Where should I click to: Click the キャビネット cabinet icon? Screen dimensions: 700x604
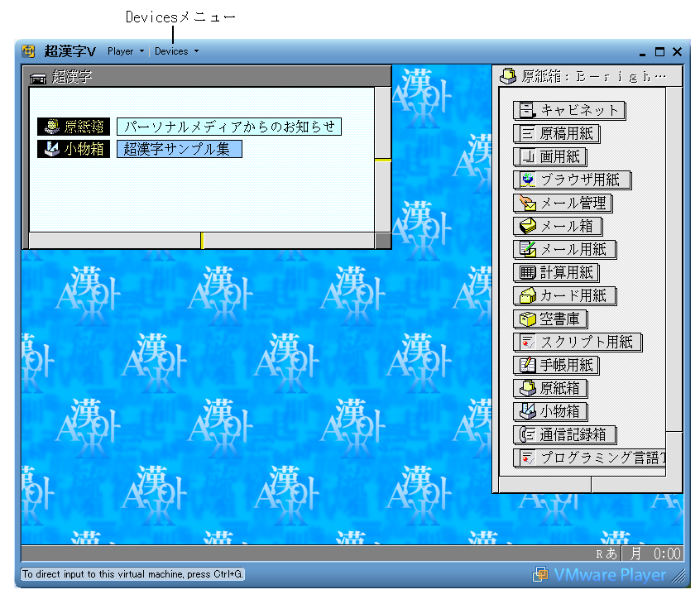point(526,111)
